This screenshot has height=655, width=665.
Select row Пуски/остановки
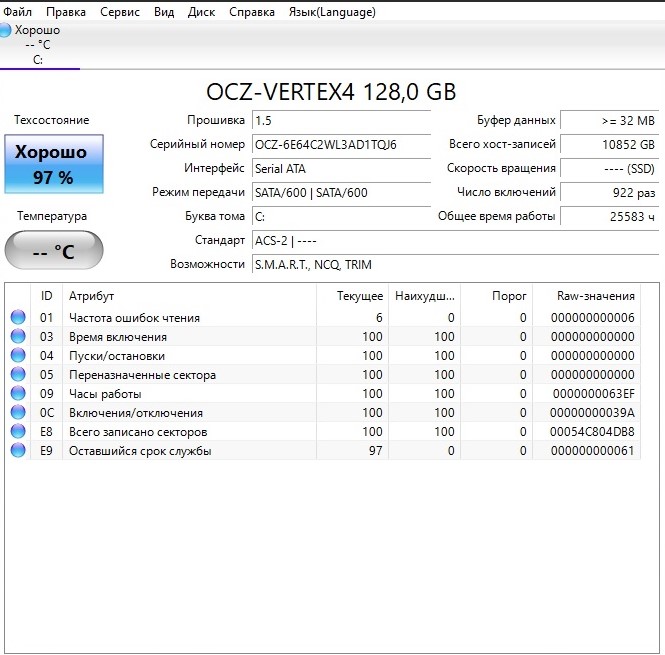(324, 355)
